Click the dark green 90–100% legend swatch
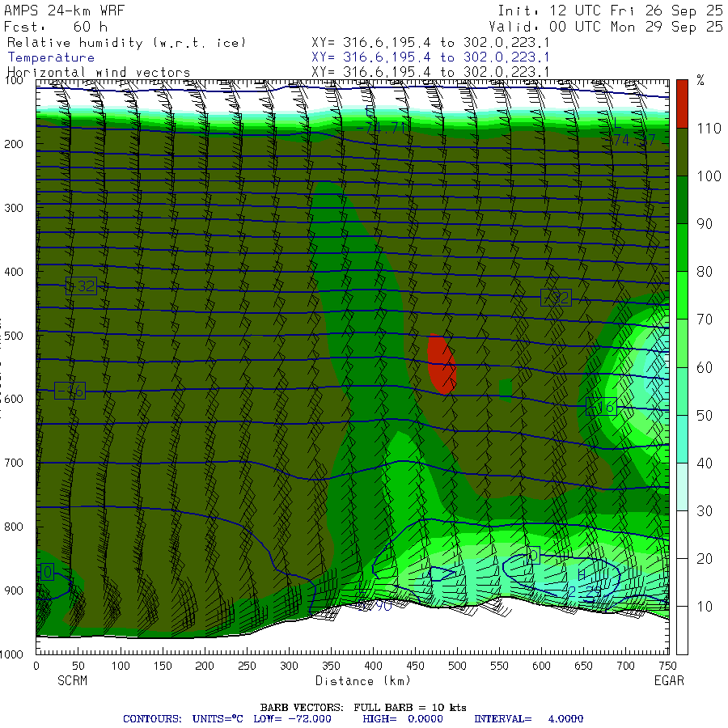 pos(683,199)
